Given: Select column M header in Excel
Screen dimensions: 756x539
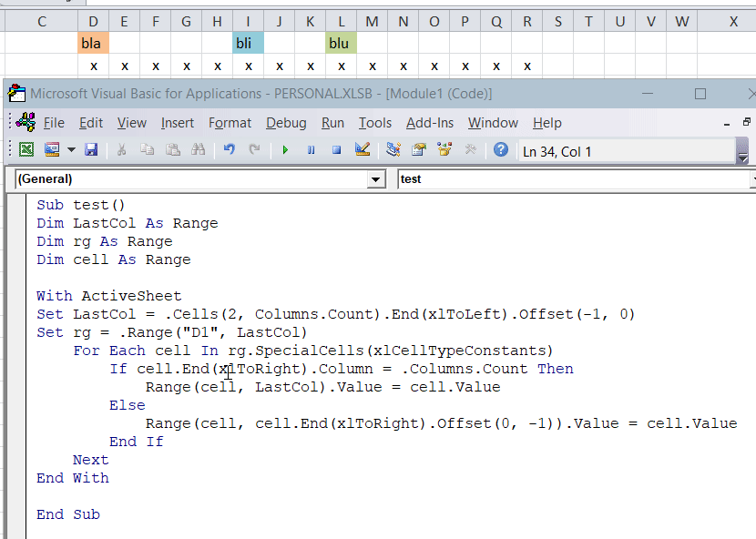Looking at the screenshot, I should [x=372, y=21].
